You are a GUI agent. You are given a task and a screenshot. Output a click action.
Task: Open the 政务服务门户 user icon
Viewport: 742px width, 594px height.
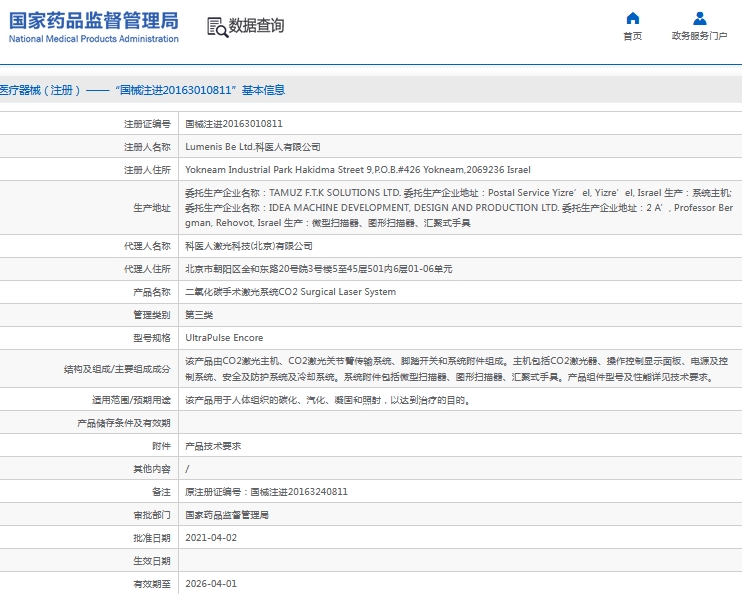click(x=699, y=18)
